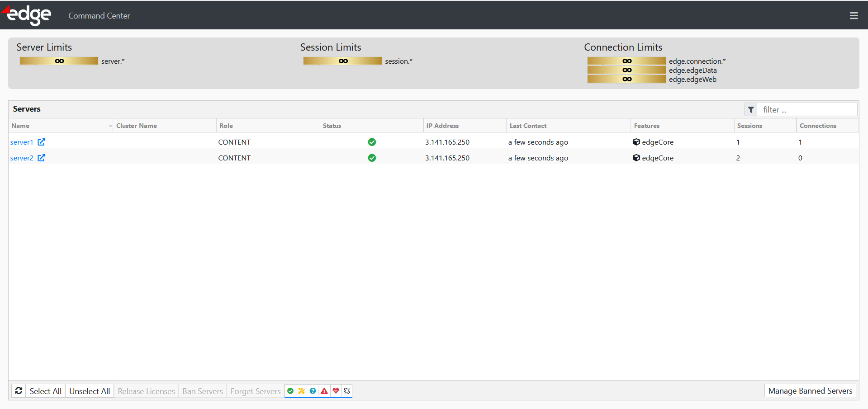Screen dimensions: 868x409
Task: Click the filter funnel icon
Action: [x=750, y=109]
